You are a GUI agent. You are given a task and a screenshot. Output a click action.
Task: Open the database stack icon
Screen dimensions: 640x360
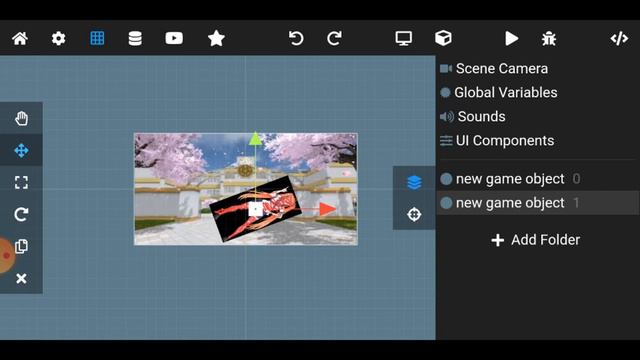tap(135, 39)
